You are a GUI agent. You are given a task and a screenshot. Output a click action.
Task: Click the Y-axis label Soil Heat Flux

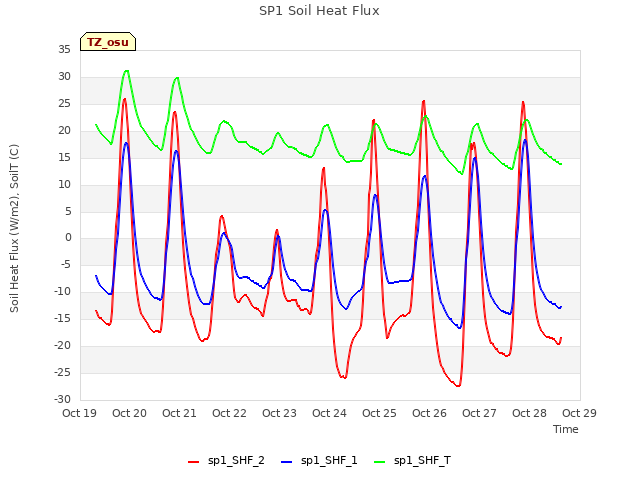click(x=14, y=228)
